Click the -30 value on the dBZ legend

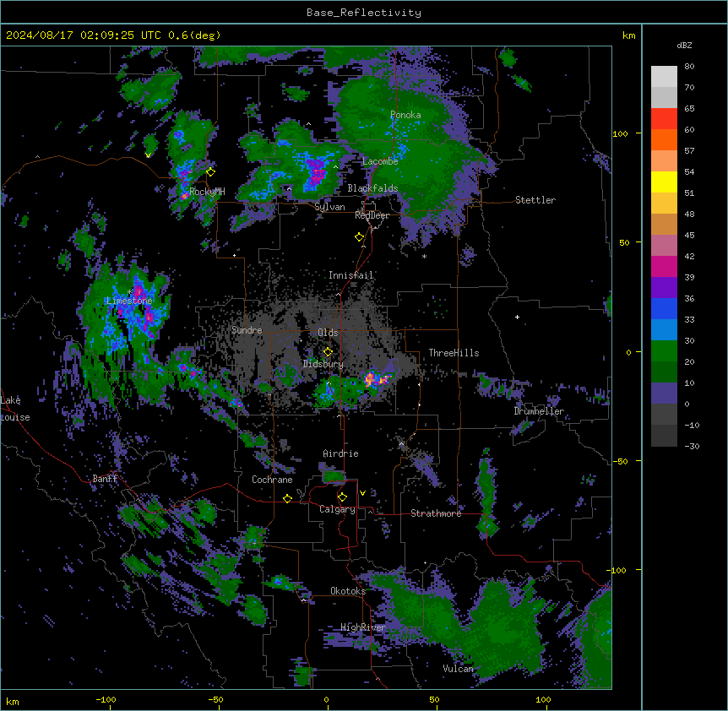tap(692, 447)
